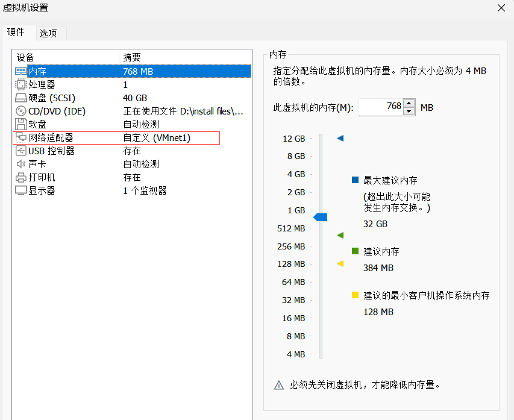Select the 硬盘 (SCSI) device row
Screen dimensions: 514x420
(x=133, y=98)
